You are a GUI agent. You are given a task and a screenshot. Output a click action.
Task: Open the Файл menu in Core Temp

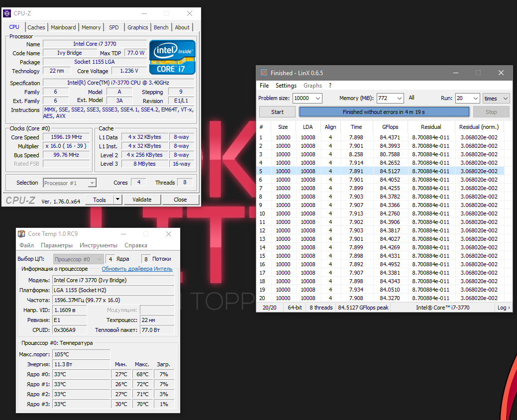pyautogui.click(x=27, y=245)
